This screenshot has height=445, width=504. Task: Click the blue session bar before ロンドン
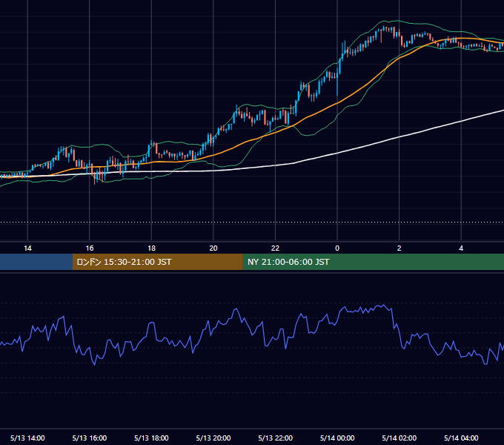36,262
